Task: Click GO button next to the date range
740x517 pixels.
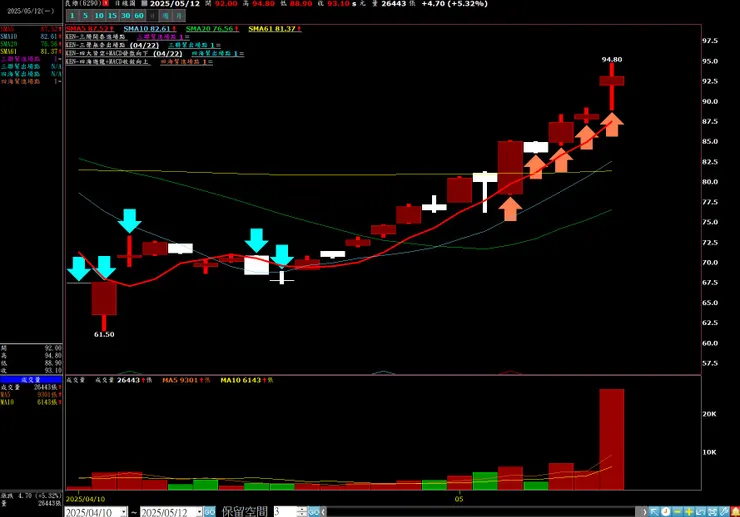Action: (x=210, y=512)
